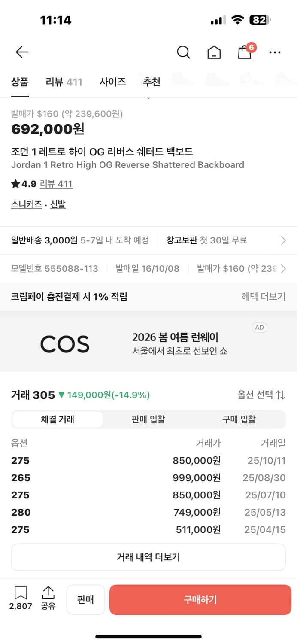
Task: Open the search icon
Action: [x=183, y=52]
